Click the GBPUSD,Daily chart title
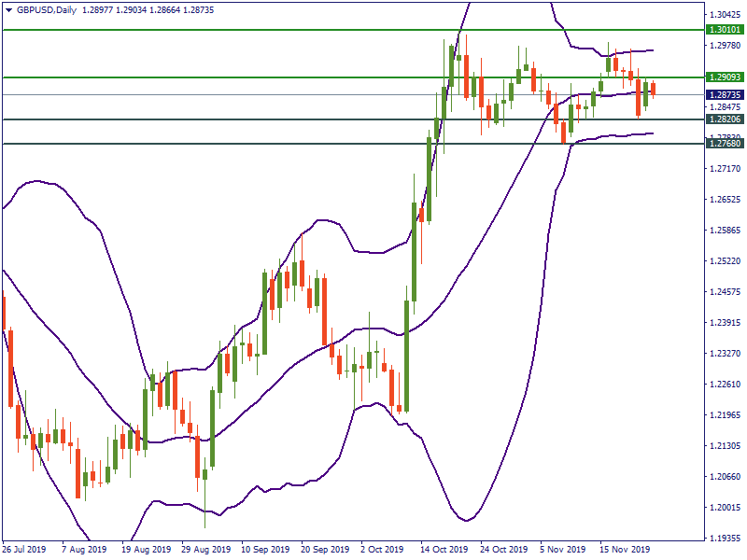 (x=49, y=9)
